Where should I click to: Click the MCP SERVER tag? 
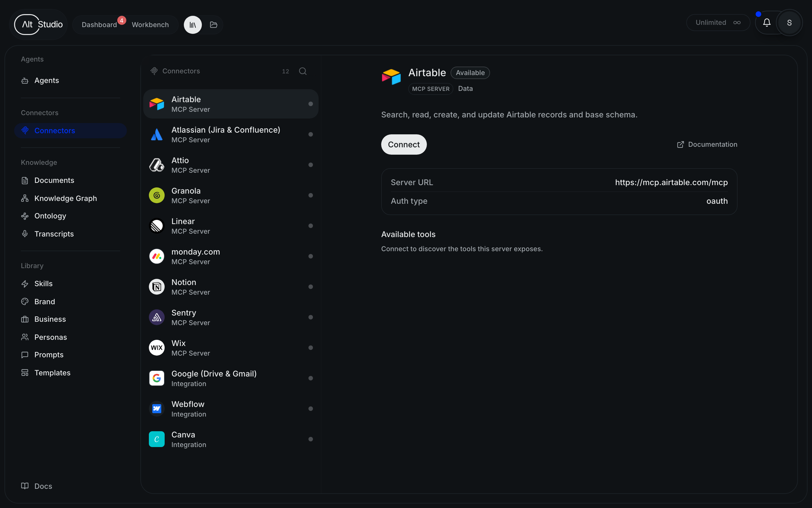click(x=431, y=89)
